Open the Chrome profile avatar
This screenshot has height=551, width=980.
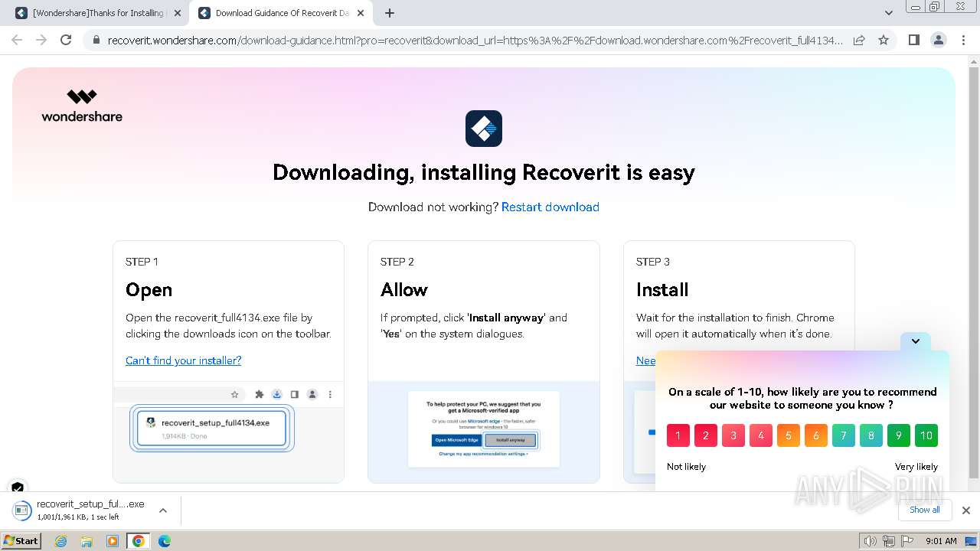(939, 40)
